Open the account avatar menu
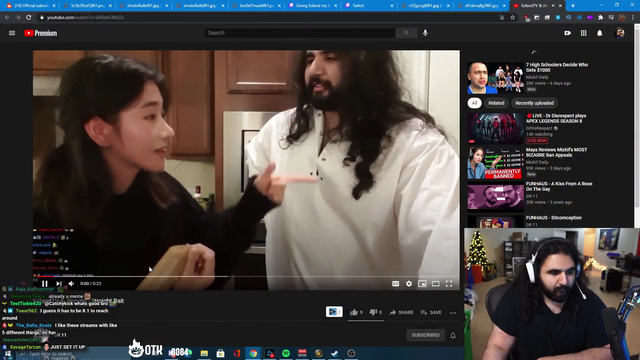Image resolution: width=640 pixels, height=360 pixels. (x=620, y=33)
